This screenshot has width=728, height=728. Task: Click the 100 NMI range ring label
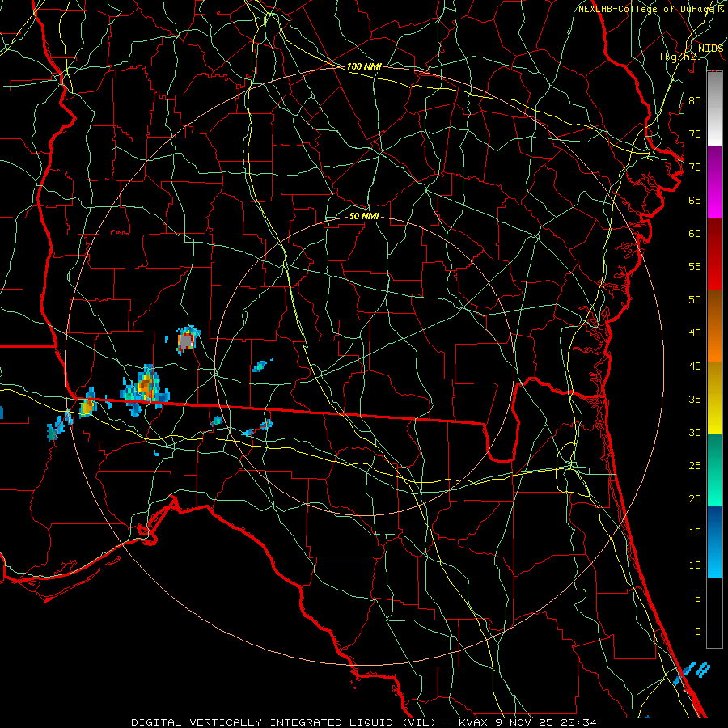[x=364, y=66]
